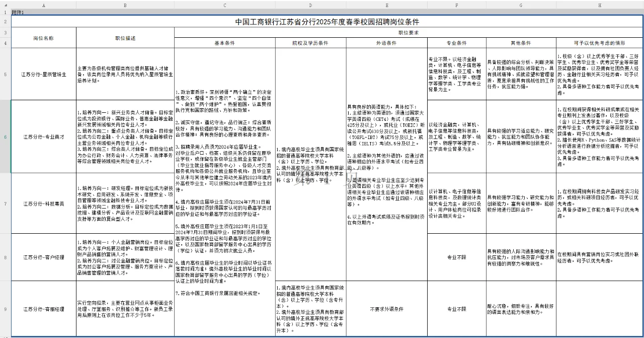Click the 科技菁英 priority cell mentioning 科技类产品研发实习经历
644x338 pixels.
pos(600,204)
